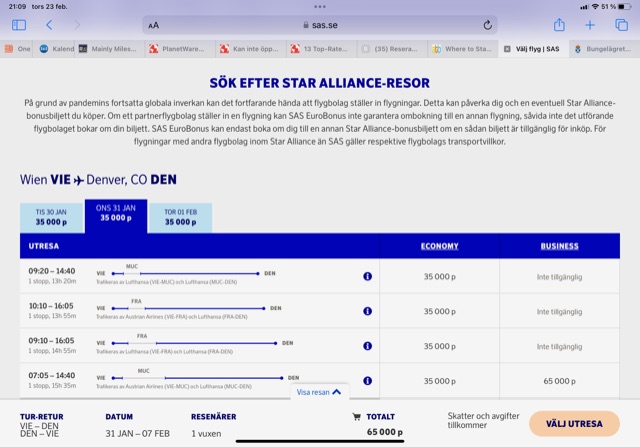Pick 35 000 p Economy on 10:10 flight

point(439,311)
